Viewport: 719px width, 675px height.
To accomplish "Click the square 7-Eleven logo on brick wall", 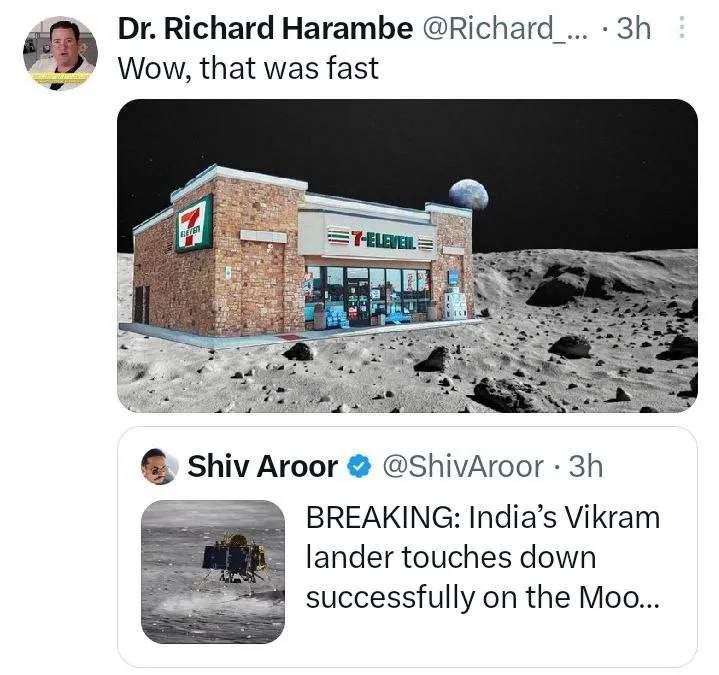I will [194, 224].
